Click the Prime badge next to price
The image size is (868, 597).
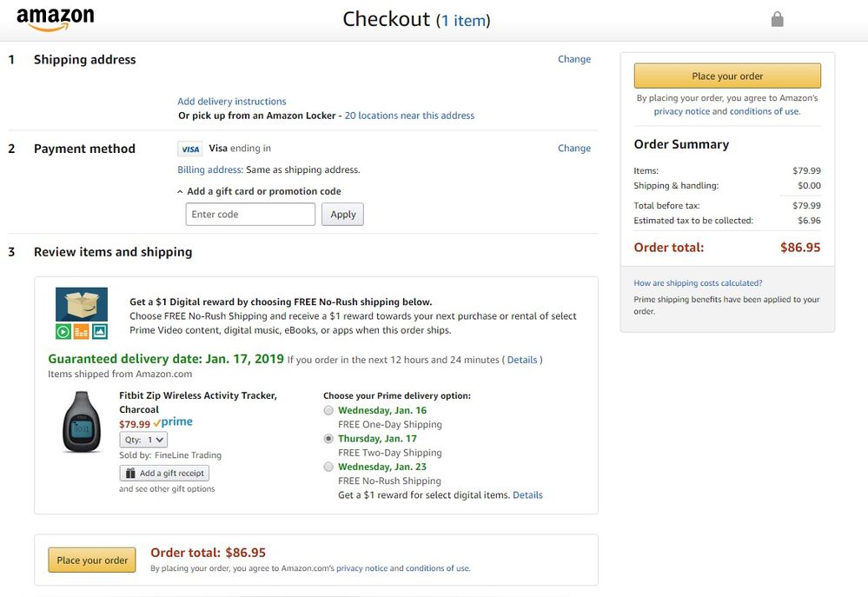click(173, 422)
